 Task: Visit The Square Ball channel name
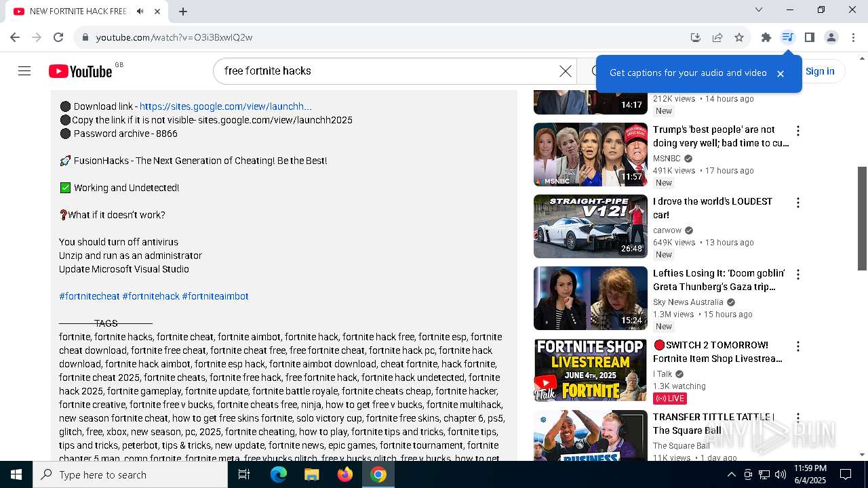[x=682, y=446]
